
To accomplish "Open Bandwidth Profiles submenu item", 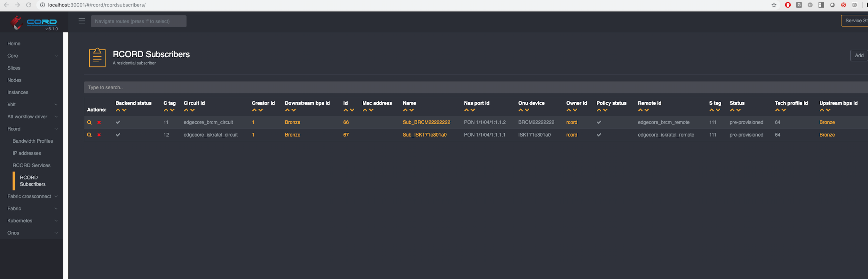I will tap(33, 141).
